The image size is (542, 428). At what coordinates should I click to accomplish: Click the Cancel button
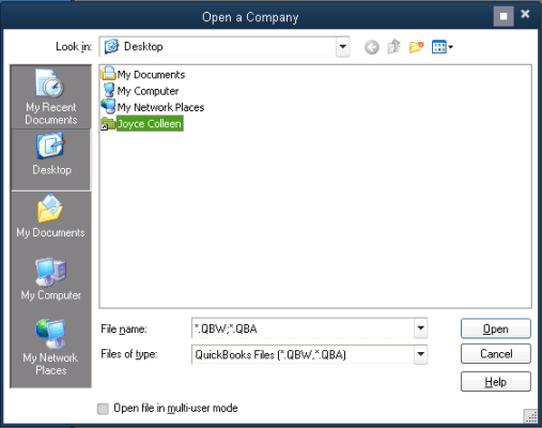point(495,354)
